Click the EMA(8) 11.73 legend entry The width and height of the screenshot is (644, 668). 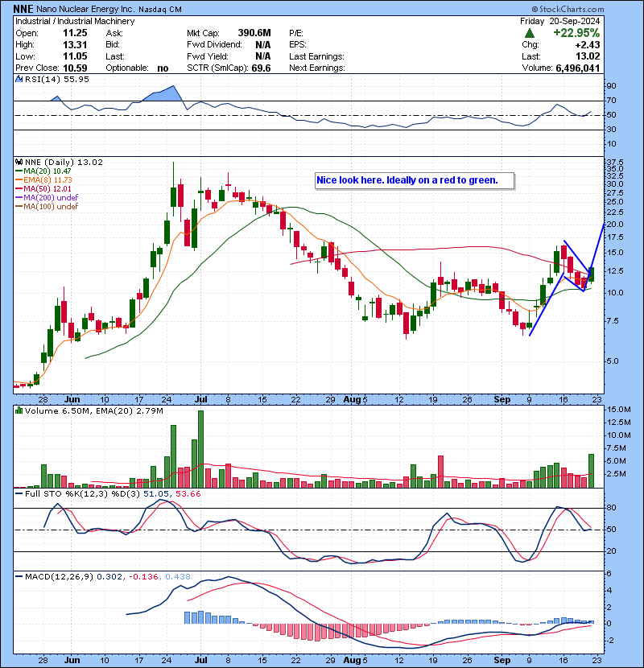tap(47, 180)
